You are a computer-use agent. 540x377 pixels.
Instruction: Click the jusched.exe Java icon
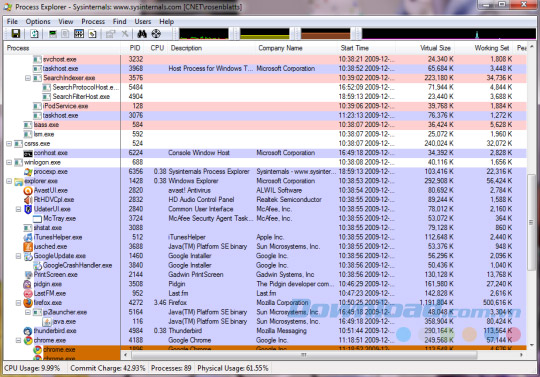click(x=28, y=247)
